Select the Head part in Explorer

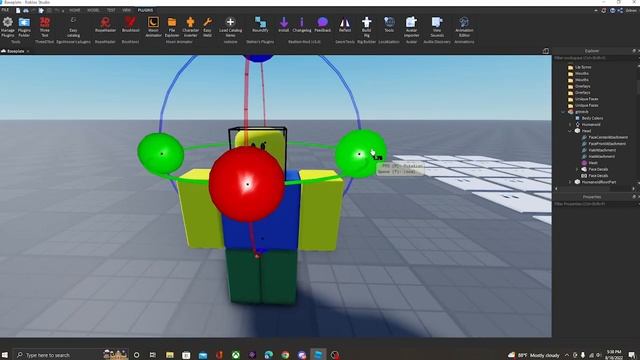tap(586, 131)
